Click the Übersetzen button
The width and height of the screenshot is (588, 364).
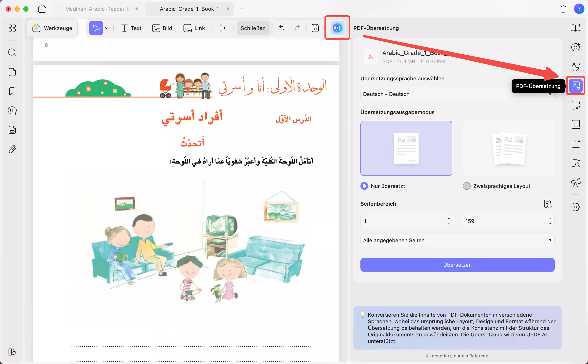tap(457, 265)
